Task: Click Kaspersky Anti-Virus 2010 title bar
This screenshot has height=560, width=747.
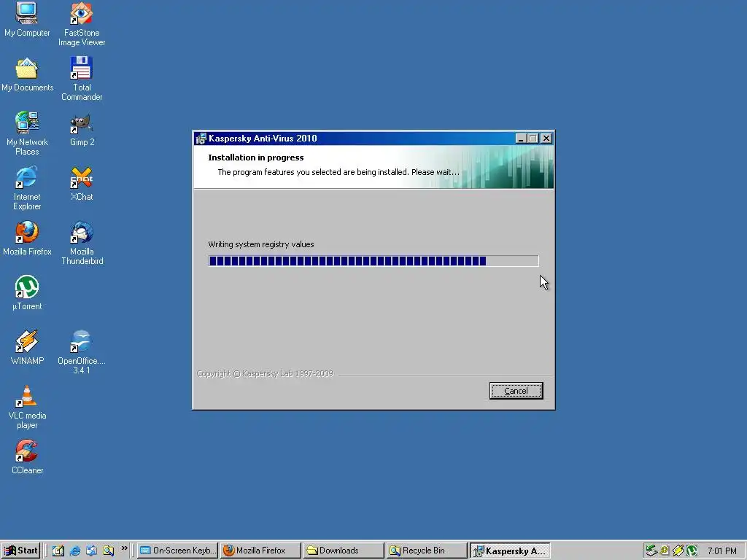Action: 374,139
